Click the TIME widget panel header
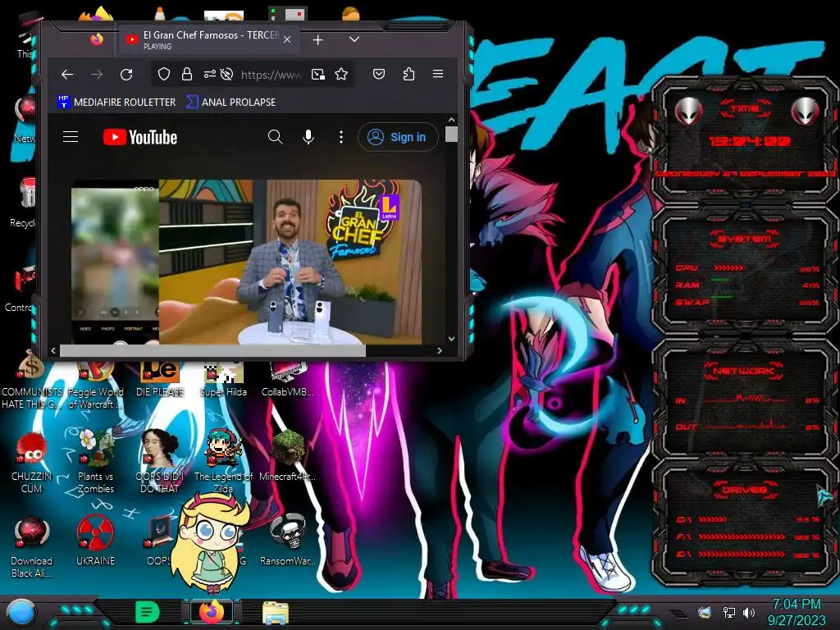This screenshot has height=630, width=840. point(745,109)
